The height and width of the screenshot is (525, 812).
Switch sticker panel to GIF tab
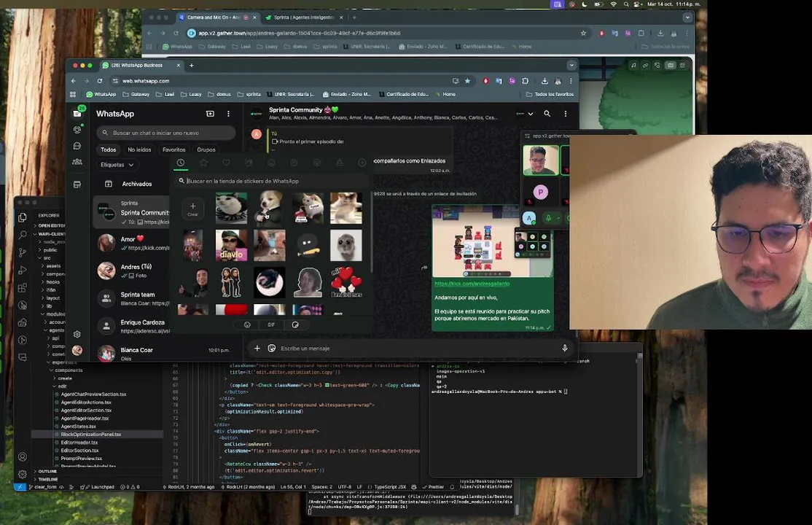click(x=271, y=325)
